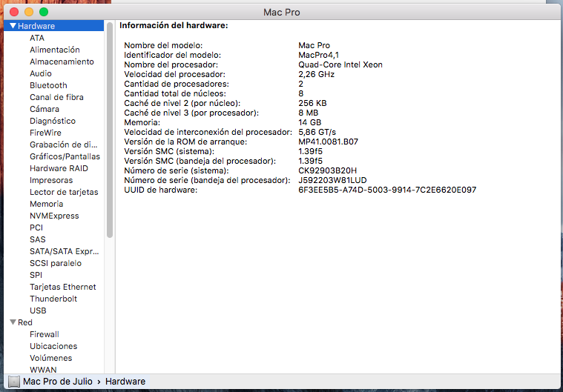The width and height of the screenshot is (563, 392).
Task: Click the Hardware breadcrumb in path bar
Action: pos(125,381)
